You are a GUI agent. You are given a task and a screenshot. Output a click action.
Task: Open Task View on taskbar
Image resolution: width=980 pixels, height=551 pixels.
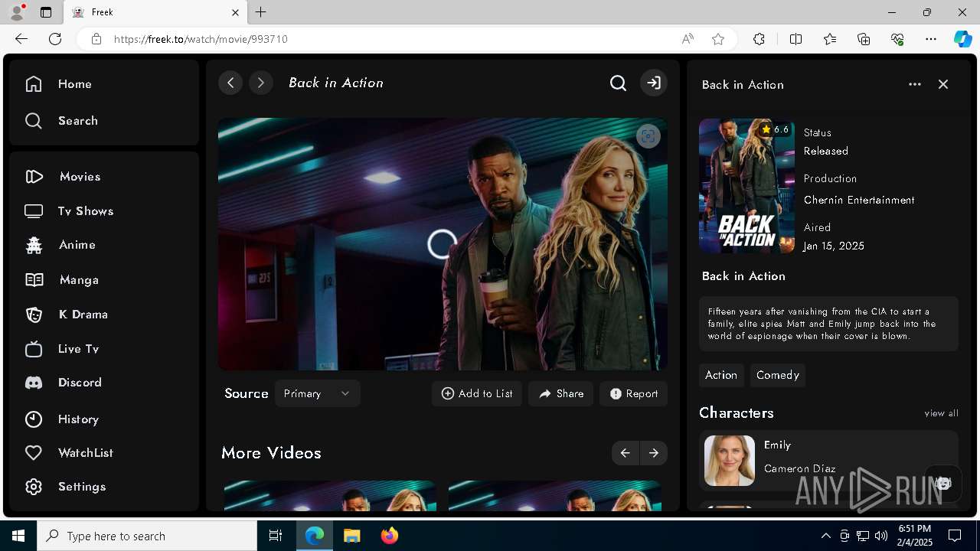pyautogui.click(x=276, y=536)
